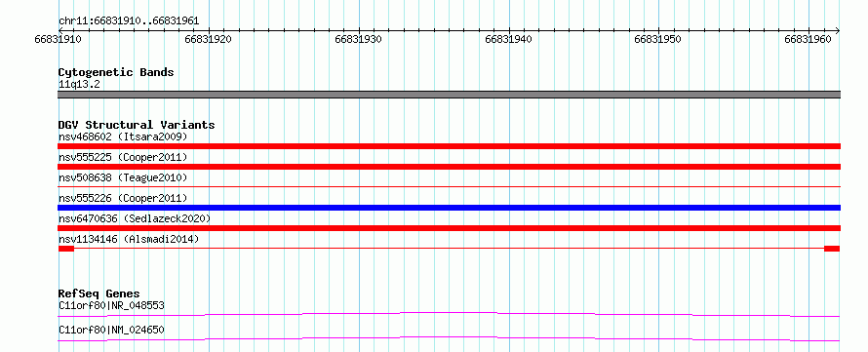Click ruler coordinate 66831930
This screenshot has width=868, height=352.
(358, 40)
